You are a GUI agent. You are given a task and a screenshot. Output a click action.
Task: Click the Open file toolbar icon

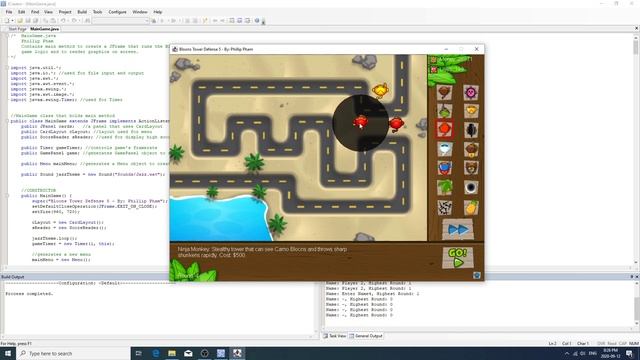[20, 20]
